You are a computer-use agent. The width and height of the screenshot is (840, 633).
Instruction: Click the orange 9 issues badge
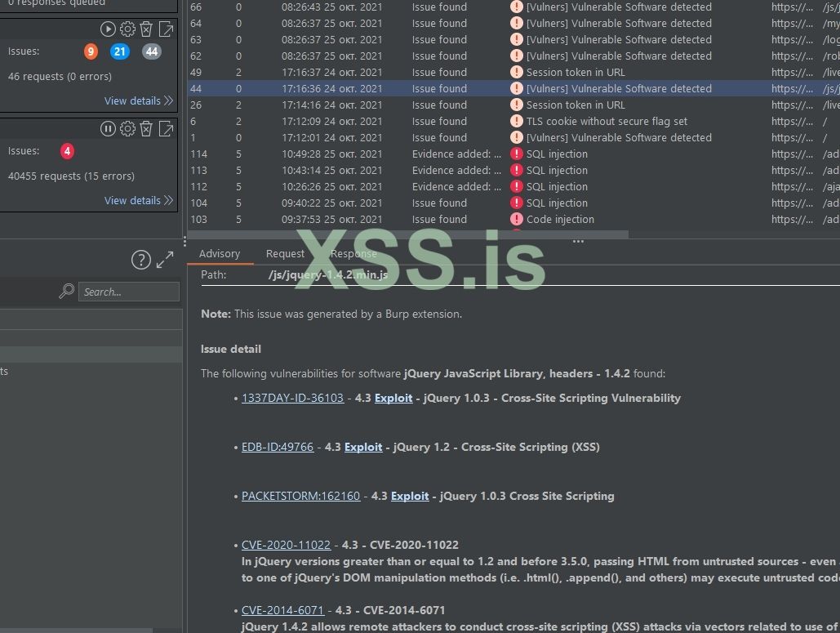91,51
